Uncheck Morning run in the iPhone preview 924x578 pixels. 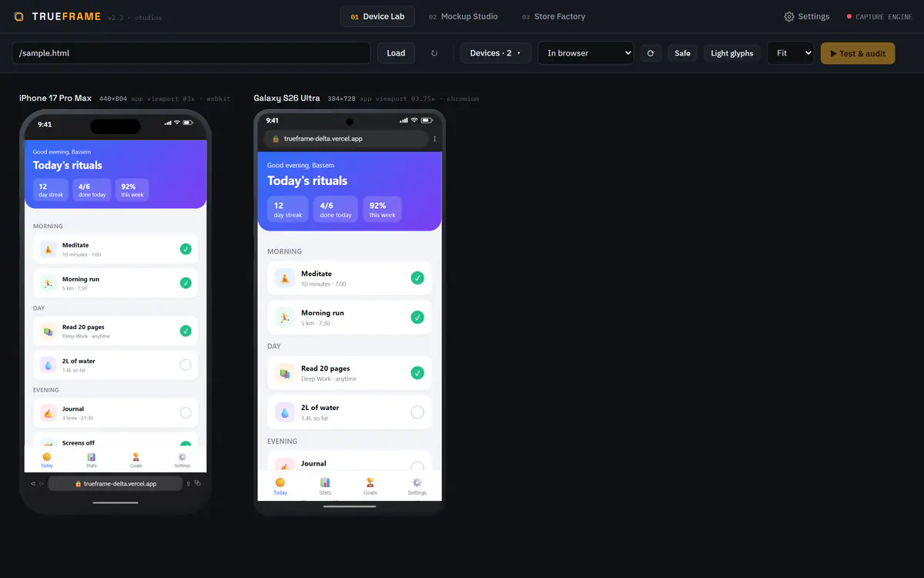click(x=186, y=283)
